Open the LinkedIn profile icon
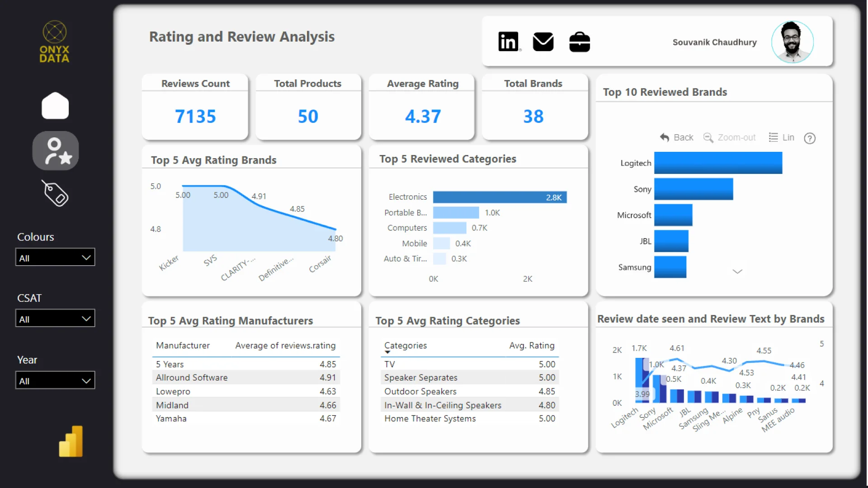Screen dimensions: 868x488 [x=508, y=42]
